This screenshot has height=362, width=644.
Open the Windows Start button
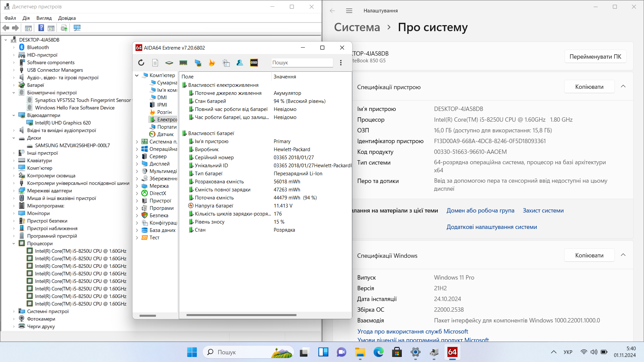tap(192, 352)
